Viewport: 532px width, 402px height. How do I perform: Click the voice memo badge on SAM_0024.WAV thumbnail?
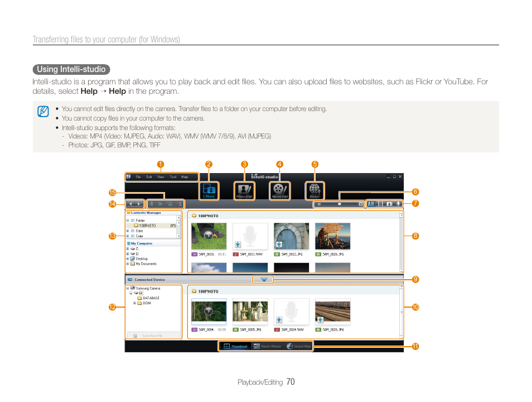279,320
